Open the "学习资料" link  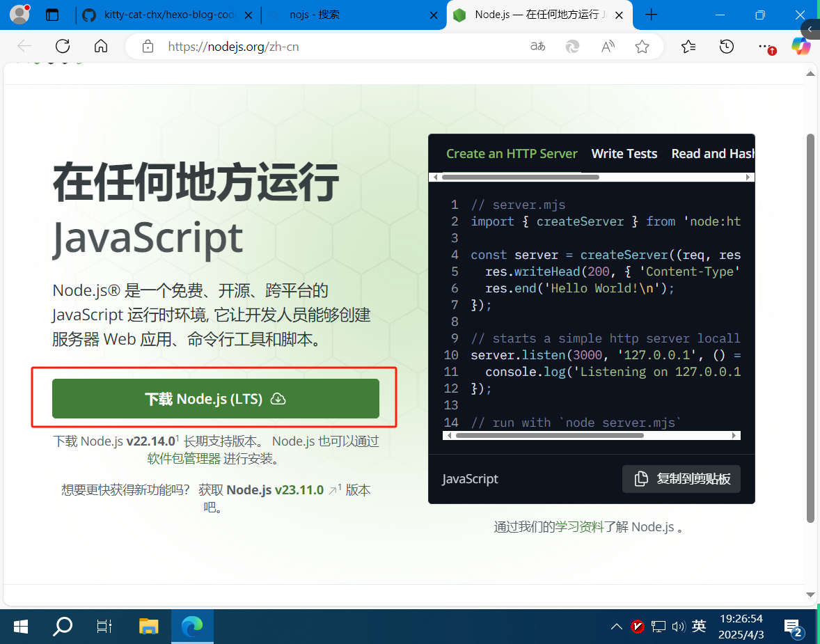pos(579,527)
